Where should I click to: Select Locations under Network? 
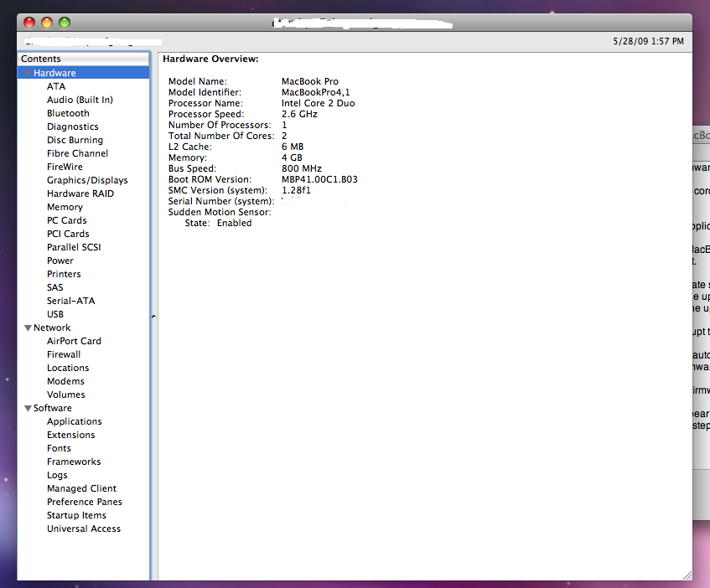pyautogui.click(x=68, y=369)
